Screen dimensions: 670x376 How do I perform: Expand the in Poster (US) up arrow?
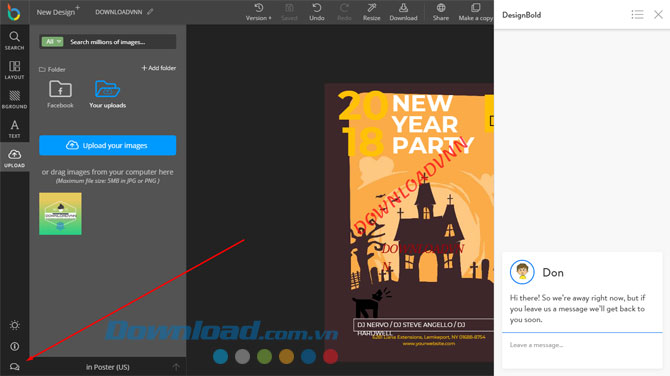point(176,367)
